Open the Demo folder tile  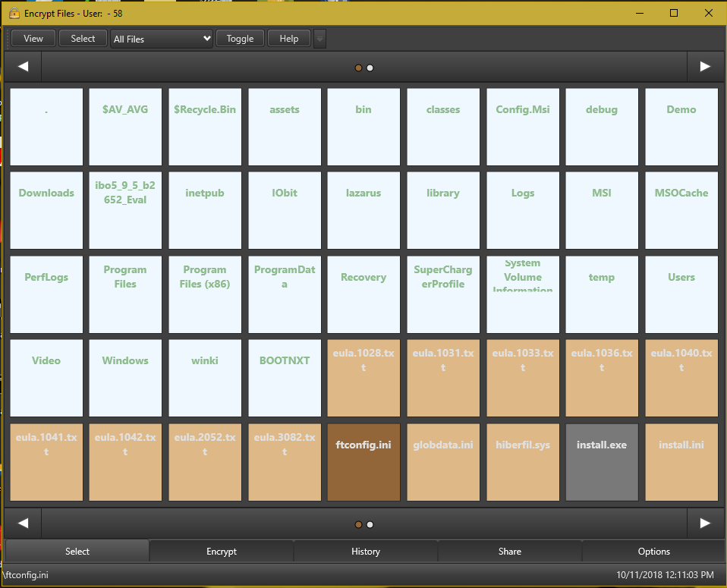pyautogui.click(x=681, y=127)
